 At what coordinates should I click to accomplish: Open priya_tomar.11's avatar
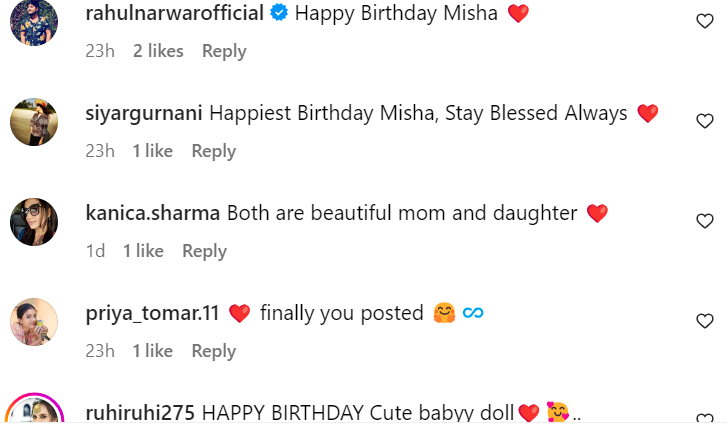(x=34, y=321)
